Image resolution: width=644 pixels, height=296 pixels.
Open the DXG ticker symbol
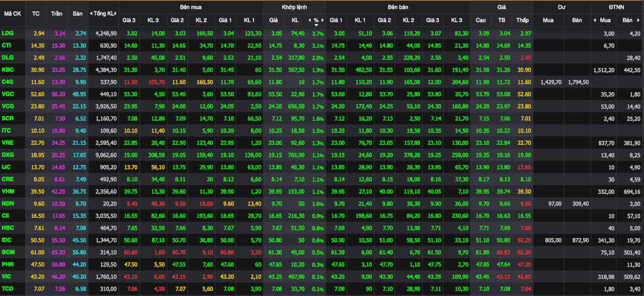pyautogui.click(x=8, y=155)
